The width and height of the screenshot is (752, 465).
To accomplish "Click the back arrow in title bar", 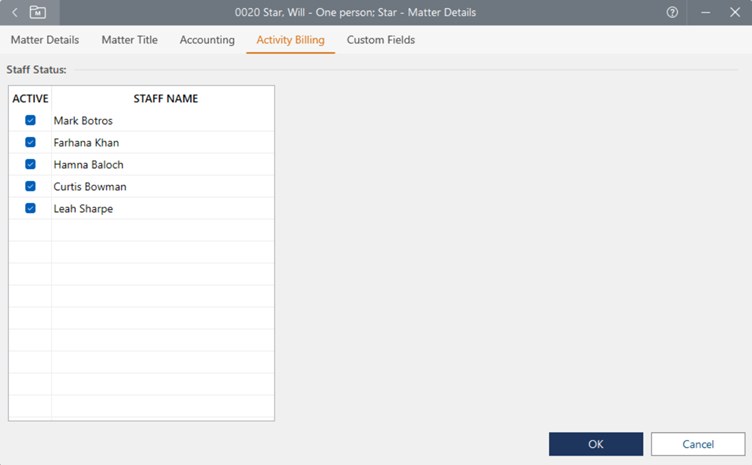I will pos(15,12).
